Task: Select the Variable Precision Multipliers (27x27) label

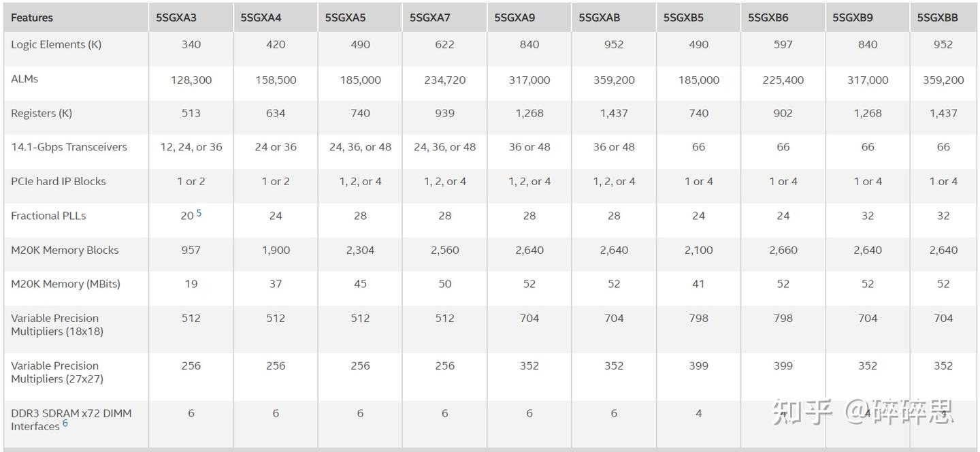Action: tap(57, 372)
